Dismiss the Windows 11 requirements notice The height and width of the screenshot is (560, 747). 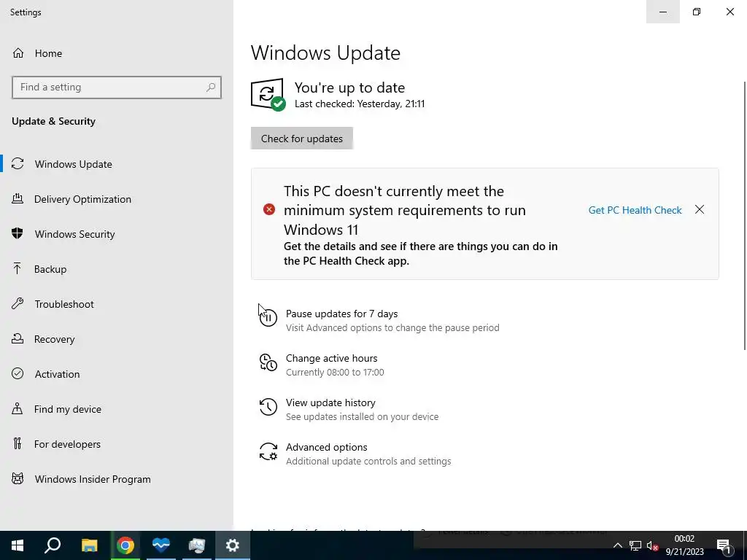(700, 209)
